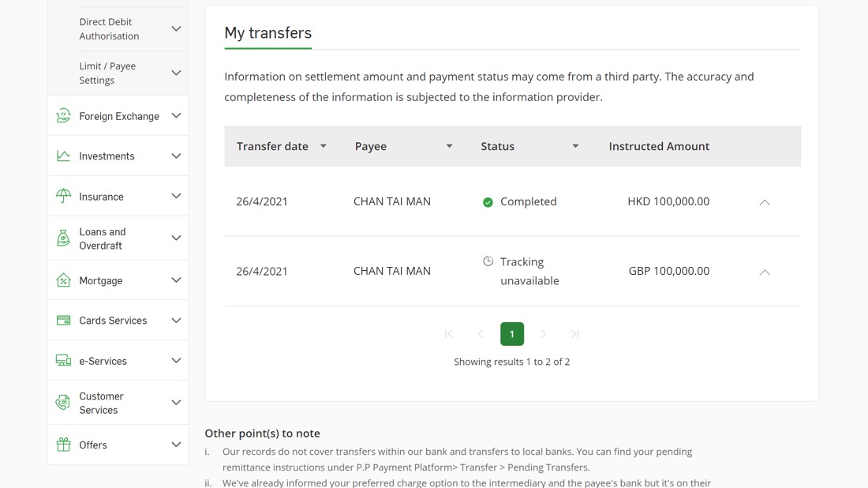Click the Investments chart icon
Image resolution: width=868 pixels, height=488 pixels.
tap(64, 156)
